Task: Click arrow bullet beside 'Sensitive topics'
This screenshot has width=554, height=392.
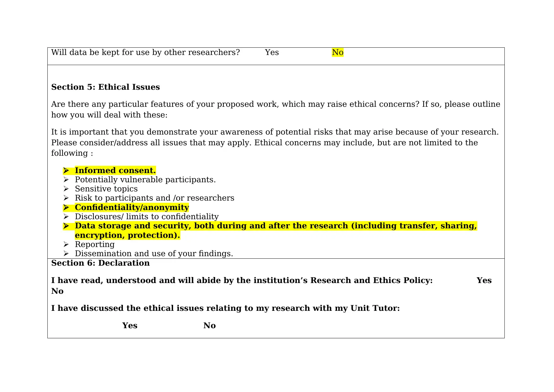Action: pyautogui.click(x=66, y=189)
